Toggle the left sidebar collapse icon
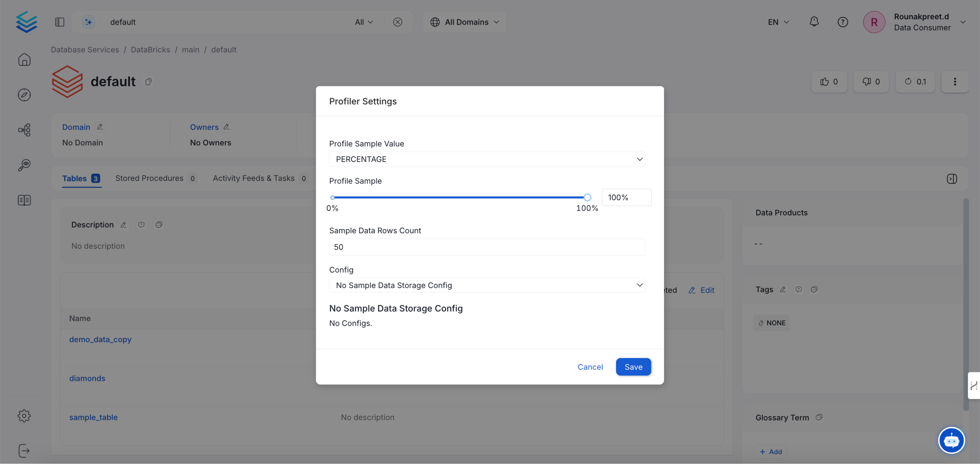 pyautogui.click(x=60, y=22)
